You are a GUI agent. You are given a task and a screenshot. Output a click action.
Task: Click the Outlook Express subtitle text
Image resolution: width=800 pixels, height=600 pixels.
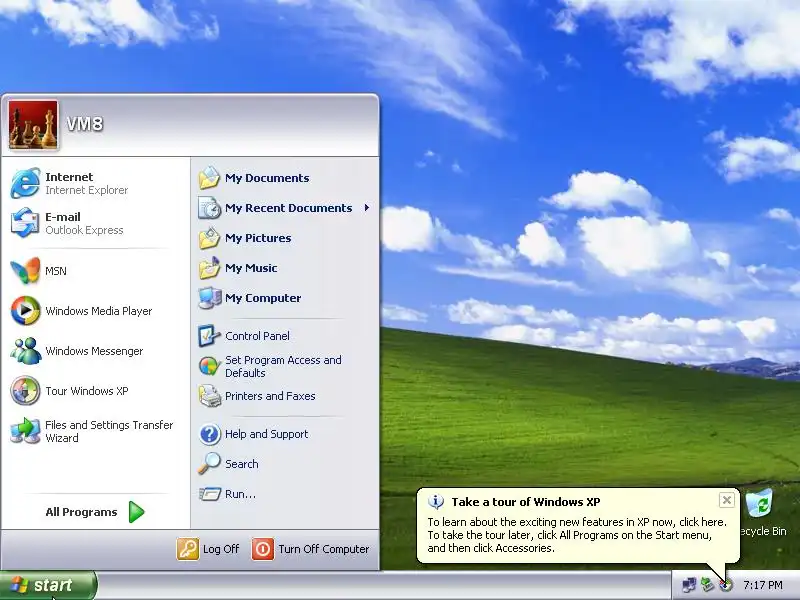tap(84, 230)
